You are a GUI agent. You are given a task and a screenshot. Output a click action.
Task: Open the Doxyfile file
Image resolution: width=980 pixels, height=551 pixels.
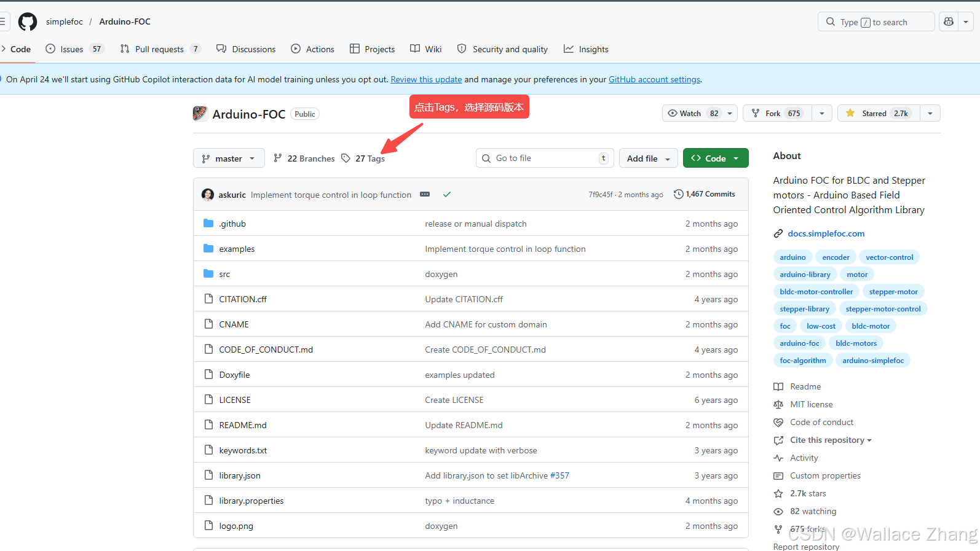[234, 375]
